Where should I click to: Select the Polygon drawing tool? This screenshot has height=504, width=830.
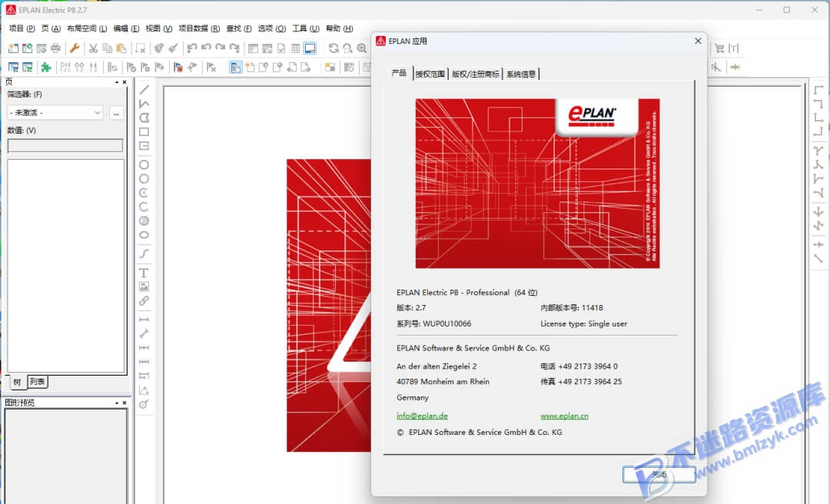[x=144, y=118]
